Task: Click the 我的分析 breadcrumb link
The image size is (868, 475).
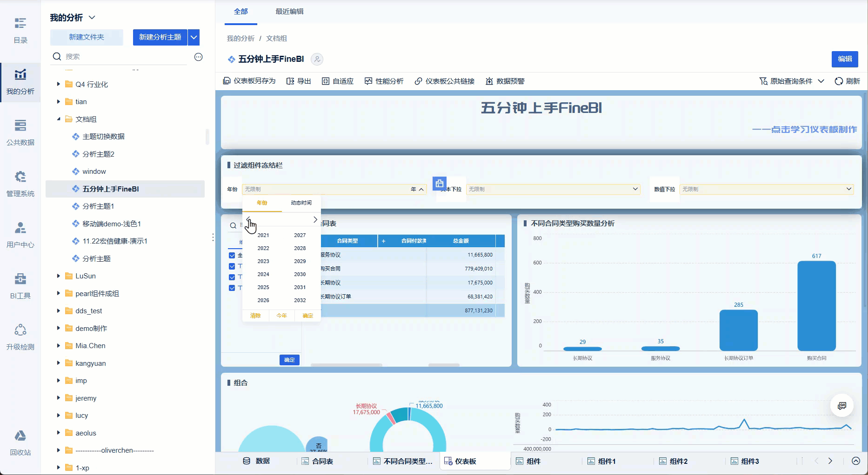Action: click(x=240, y=39)
